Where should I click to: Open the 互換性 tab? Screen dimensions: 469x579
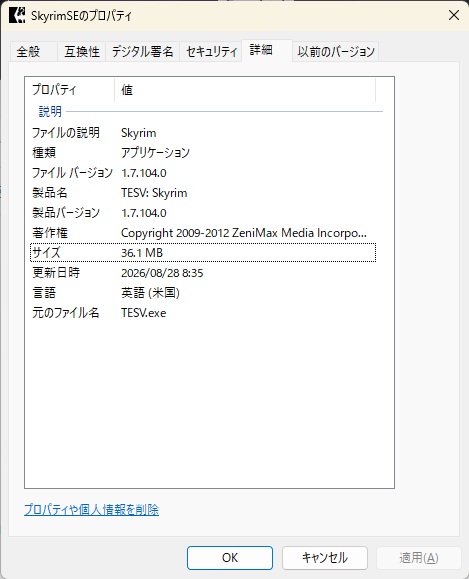tap(82, 51)
